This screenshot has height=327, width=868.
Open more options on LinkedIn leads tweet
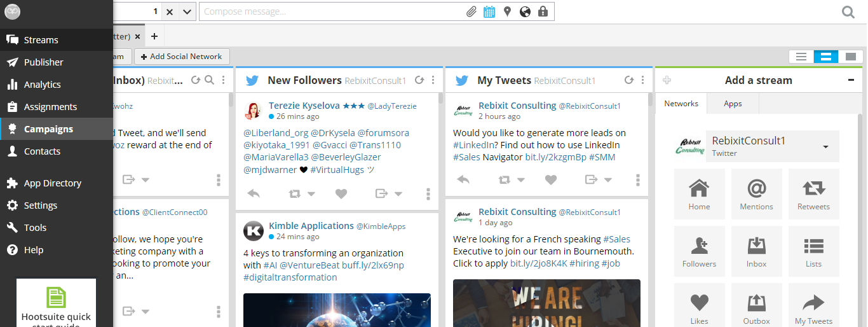pyautogui.click(x=638, y=179)
